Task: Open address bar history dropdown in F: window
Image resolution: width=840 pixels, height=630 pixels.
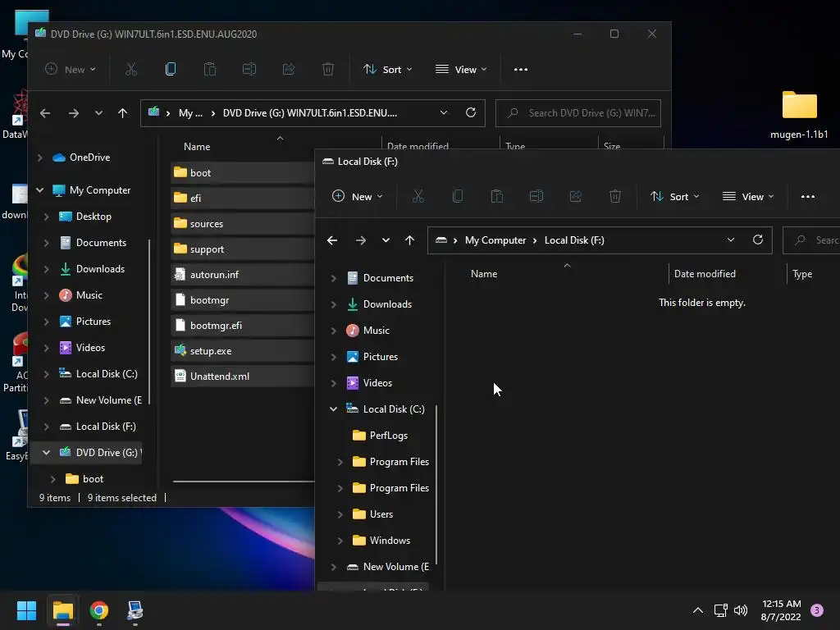Action: pos(731,240)
